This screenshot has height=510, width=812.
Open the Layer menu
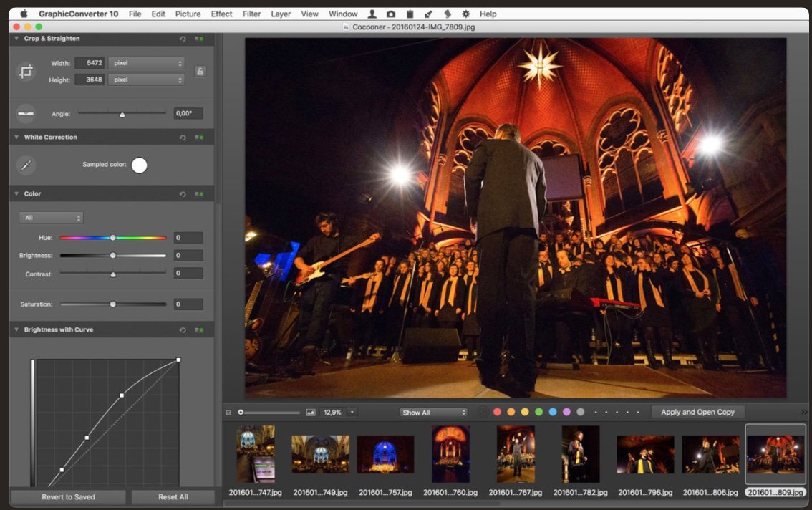click(281, 14)
